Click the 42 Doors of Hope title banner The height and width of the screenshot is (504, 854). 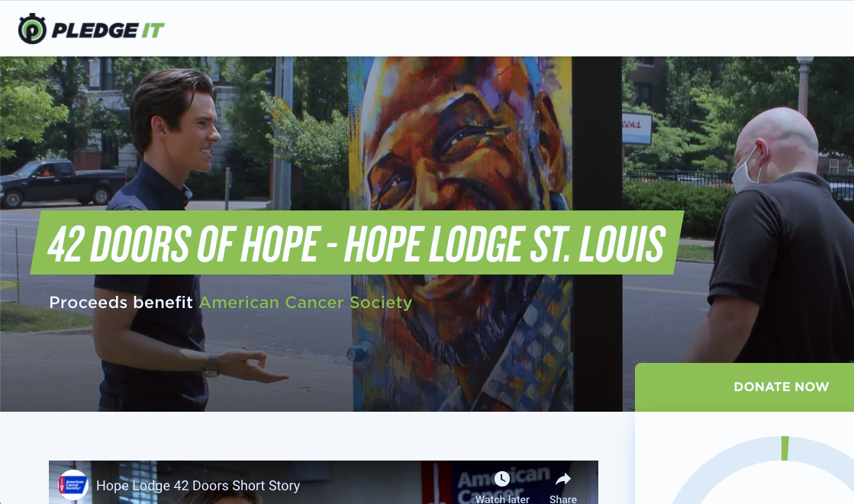[x=356, y=242]
